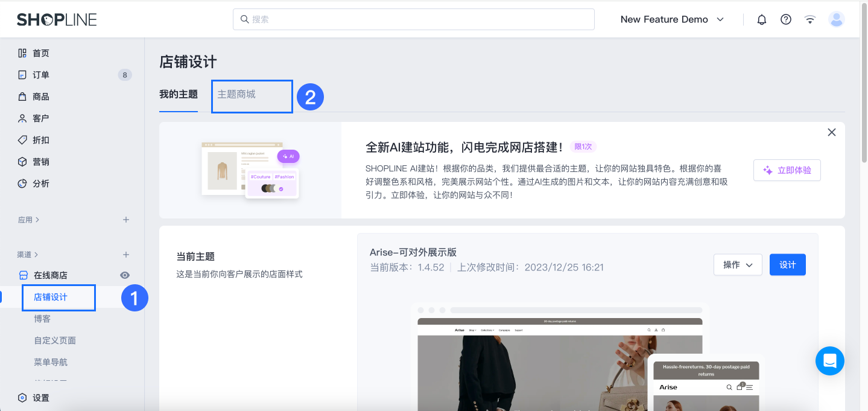
Task: Click 立即体验 in the AI banner
Action: 787,170
